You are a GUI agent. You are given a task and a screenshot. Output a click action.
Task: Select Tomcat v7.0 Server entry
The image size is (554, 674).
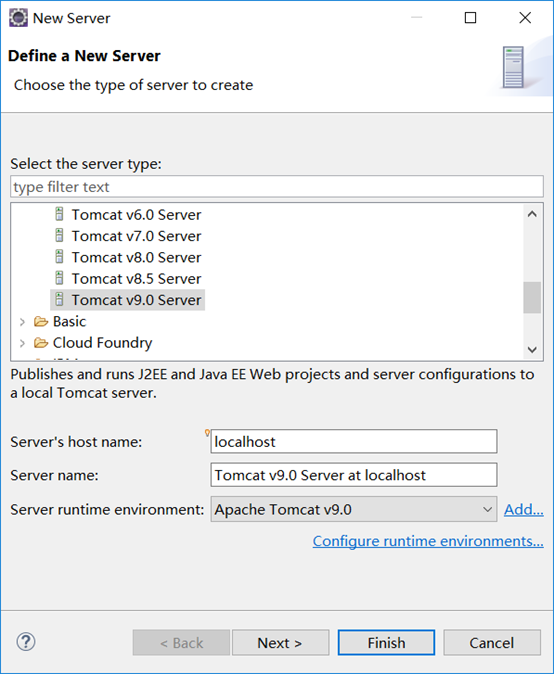pyautogui.click(x=136, y=236)
